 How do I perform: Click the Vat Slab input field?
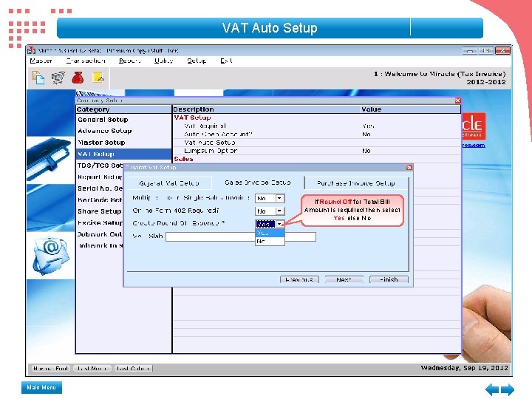[x=241, y=236]
